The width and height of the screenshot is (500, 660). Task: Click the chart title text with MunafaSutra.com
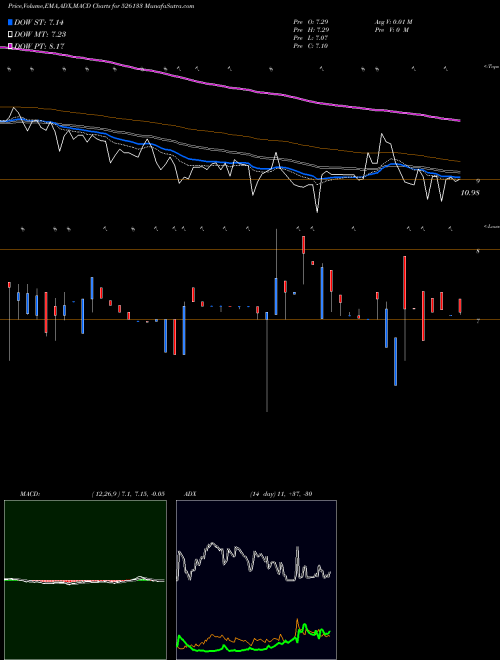101,6
